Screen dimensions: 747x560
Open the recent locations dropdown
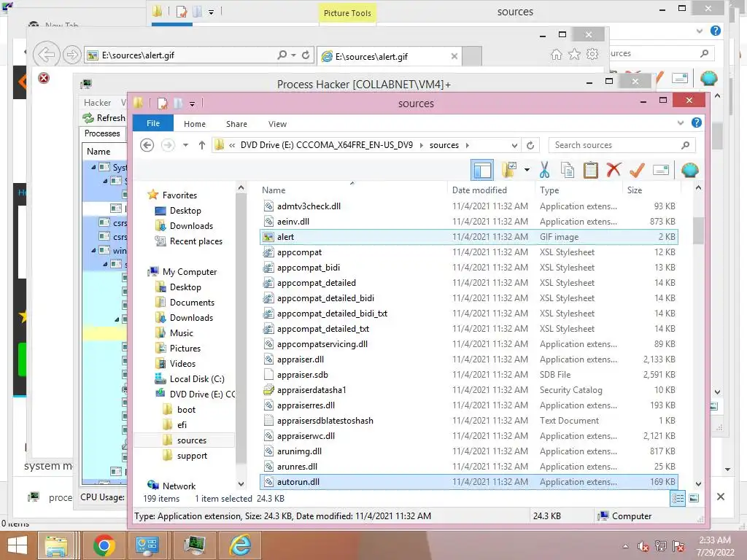coord(186,145)
